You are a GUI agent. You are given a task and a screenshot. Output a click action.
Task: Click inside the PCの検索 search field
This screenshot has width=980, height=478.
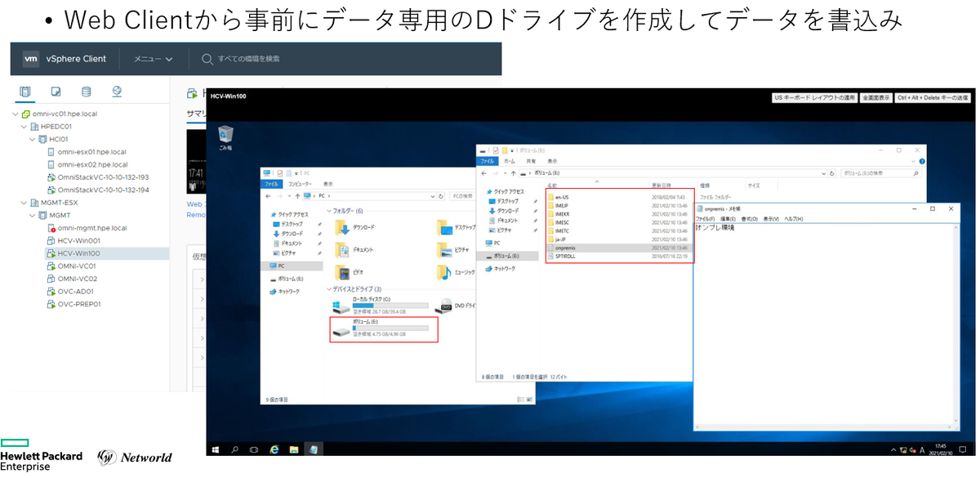[x=462, y=196]
